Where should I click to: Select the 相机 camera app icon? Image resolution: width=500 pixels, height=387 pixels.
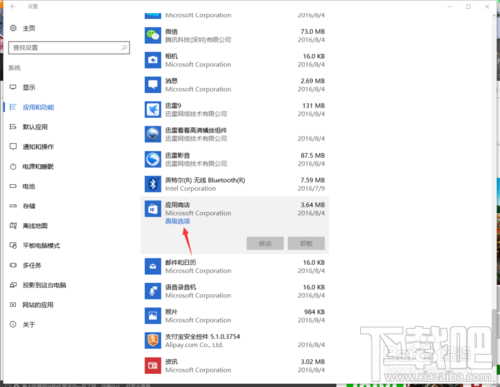pyautogui.click(x=153, y=60)
